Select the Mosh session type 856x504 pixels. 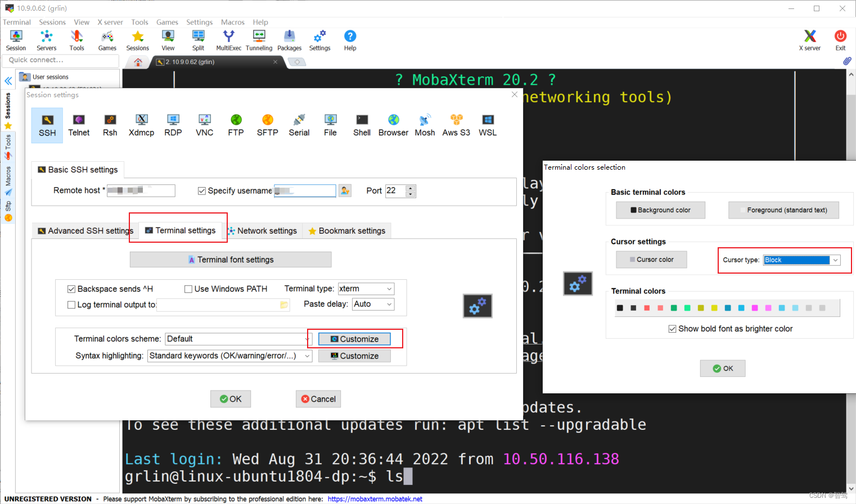click(x=425, y=125)
